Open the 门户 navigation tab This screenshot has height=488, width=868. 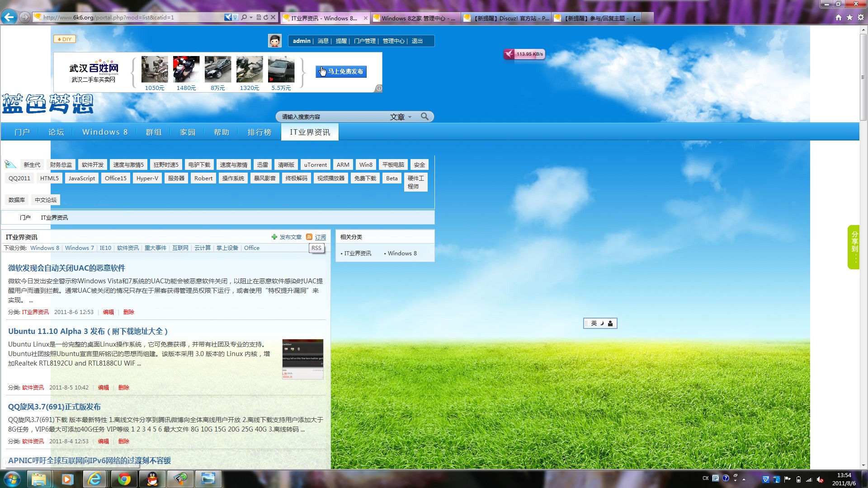22,132
